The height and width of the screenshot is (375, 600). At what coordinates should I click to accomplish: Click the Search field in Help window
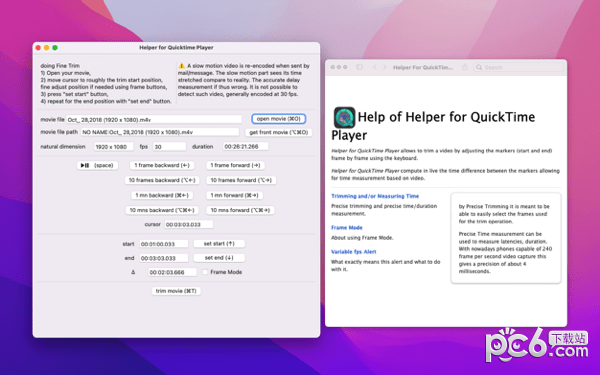518,67
